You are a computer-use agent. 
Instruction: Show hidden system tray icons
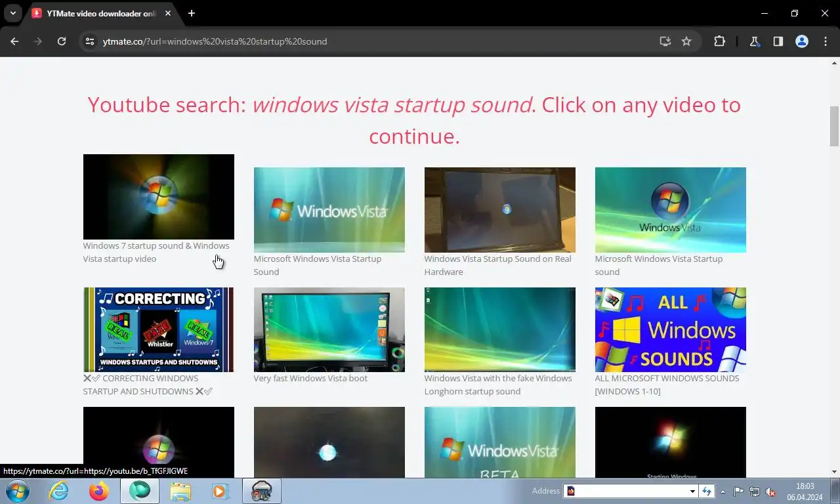tap(723, 491)
